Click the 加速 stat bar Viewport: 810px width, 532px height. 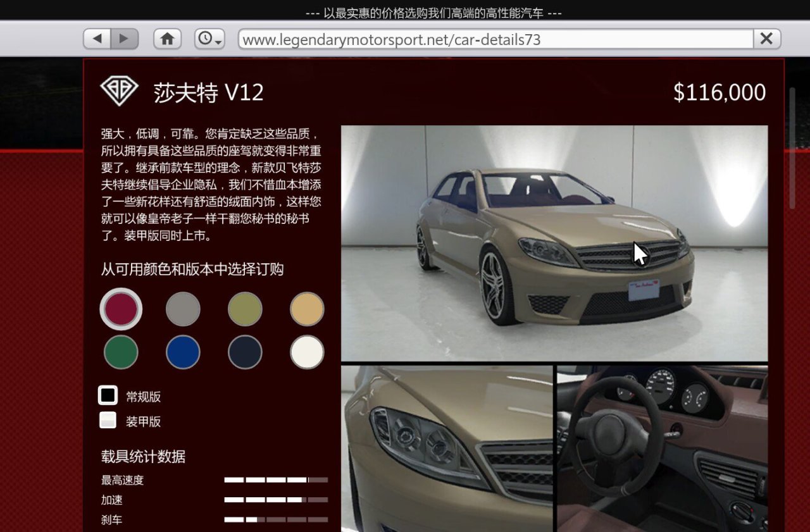point(276,500)
